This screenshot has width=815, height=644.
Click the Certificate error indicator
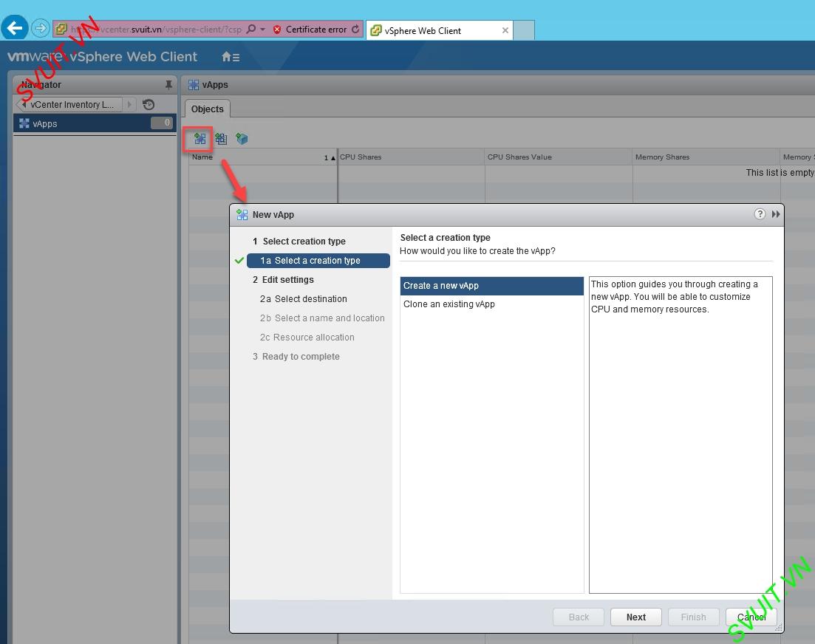coord(310,30)
